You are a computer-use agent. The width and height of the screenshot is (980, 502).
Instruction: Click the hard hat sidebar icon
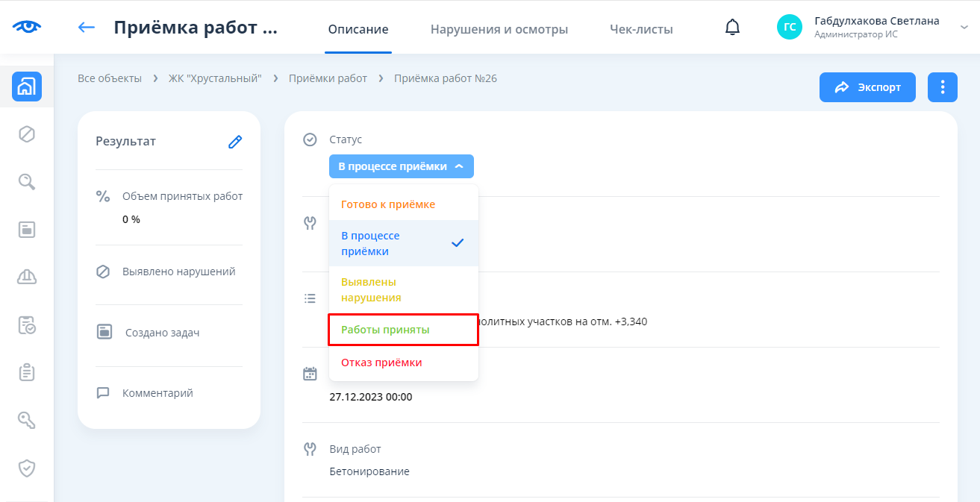click(27, 277)
